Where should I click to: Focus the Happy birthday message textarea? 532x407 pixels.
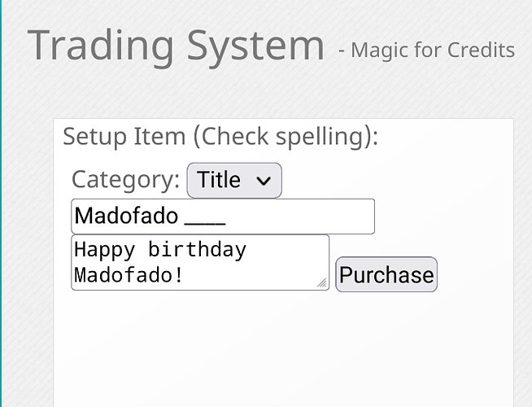tap(200, 262)
